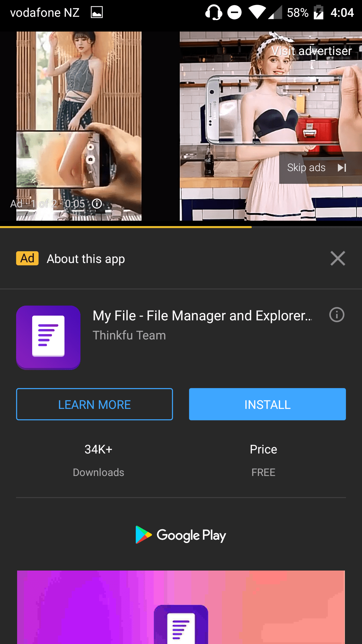
Task: Tap the yellow Ad badge
Action: tap(27, 258)
